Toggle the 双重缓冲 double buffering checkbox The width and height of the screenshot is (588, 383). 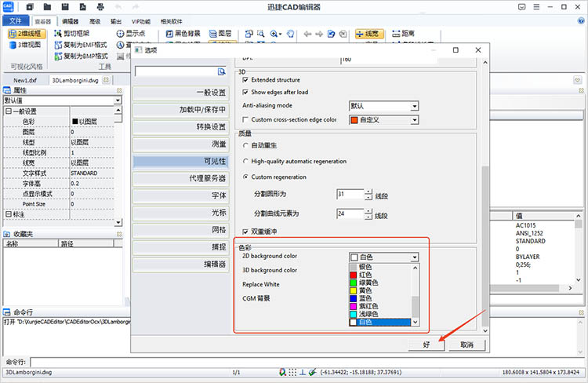pyautogui.click(x=245, y=232)
